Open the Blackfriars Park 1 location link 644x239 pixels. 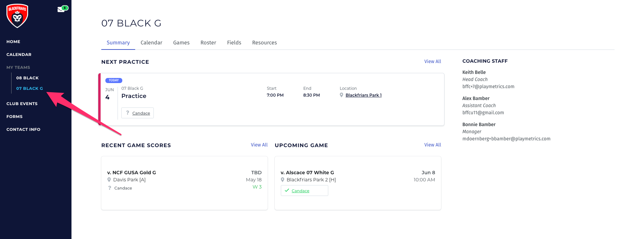tap(363, 95)
